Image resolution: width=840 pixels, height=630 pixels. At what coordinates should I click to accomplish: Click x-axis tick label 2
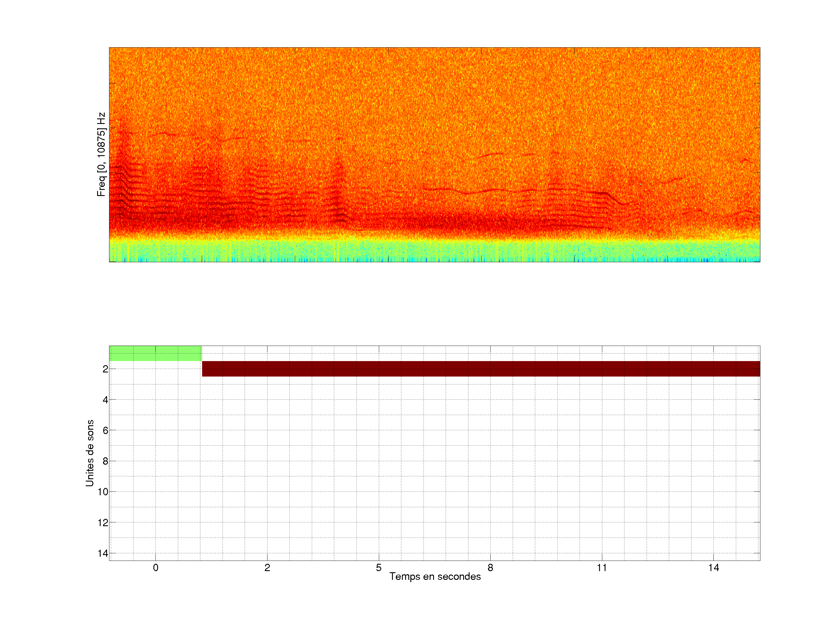pyautogui.click(x=267, y=568)
